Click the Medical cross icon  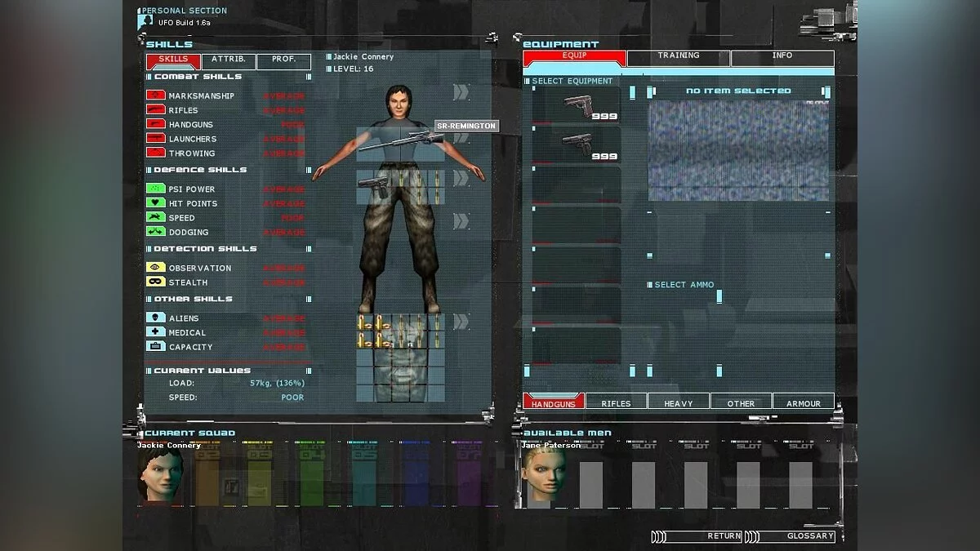tap(155, 332)
